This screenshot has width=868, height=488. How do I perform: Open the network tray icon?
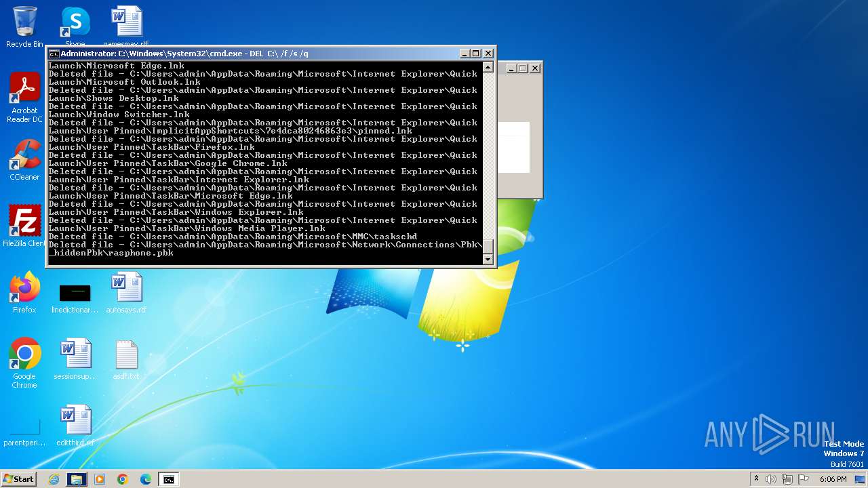(x=787, y=479)
